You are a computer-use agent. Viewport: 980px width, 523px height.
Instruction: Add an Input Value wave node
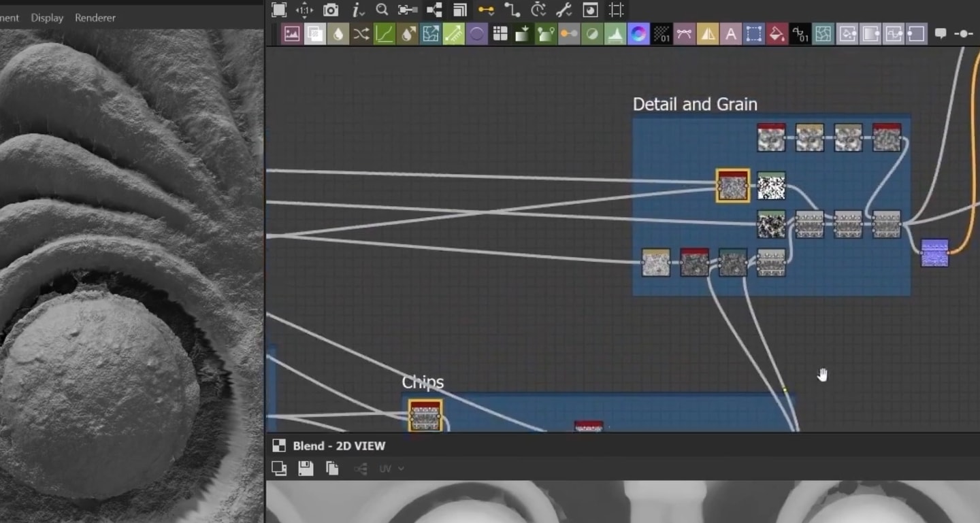[894, 34]
